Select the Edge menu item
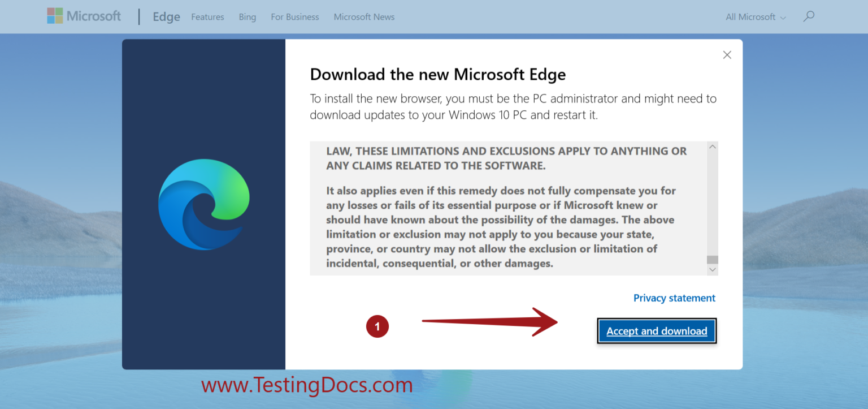 tap(166, 17)
